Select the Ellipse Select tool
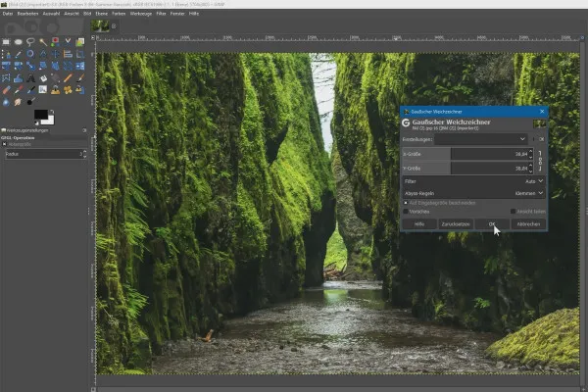 pyautogui.click(x=18, y=42)
